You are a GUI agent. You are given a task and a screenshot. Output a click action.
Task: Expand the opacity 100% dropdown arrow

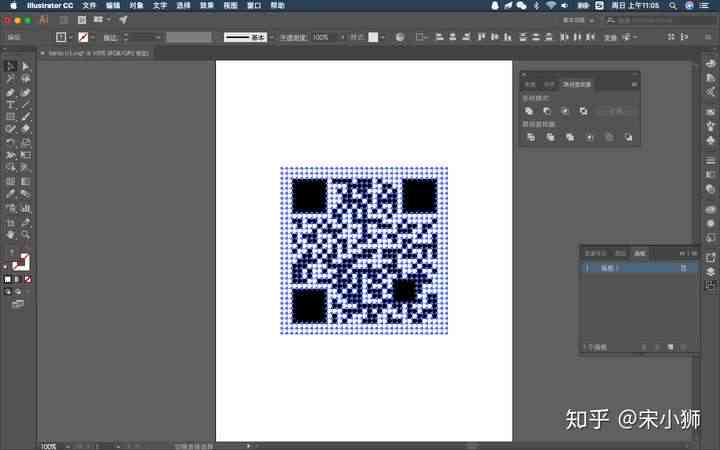(342, 37)
